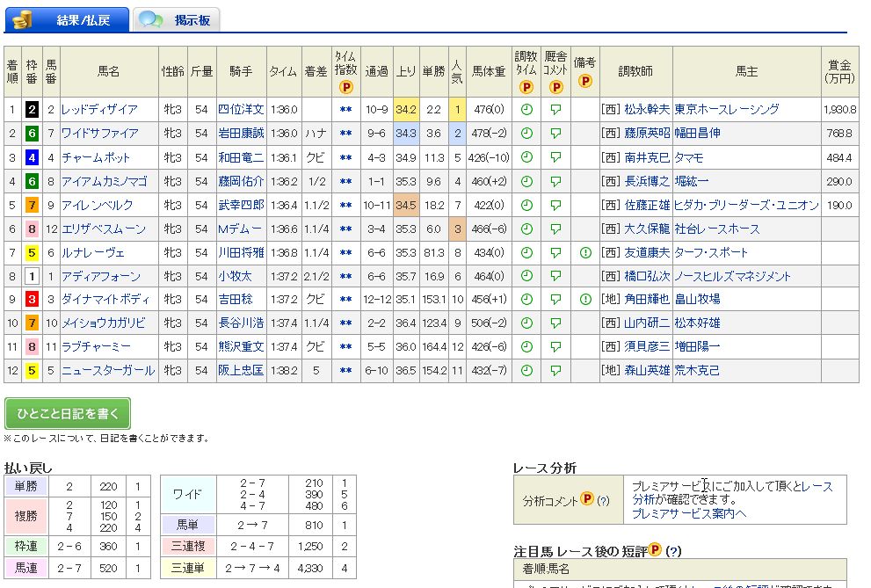
Task: Open jockey page for Mデムーロ
Action: [x=241, y=229]
